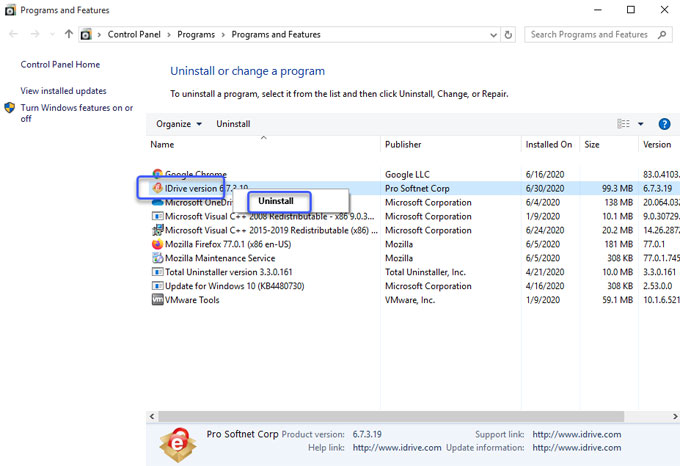Click the 6/30/2020 installed date cell
This screenshot has width=680, height=466.
[545, 189]
